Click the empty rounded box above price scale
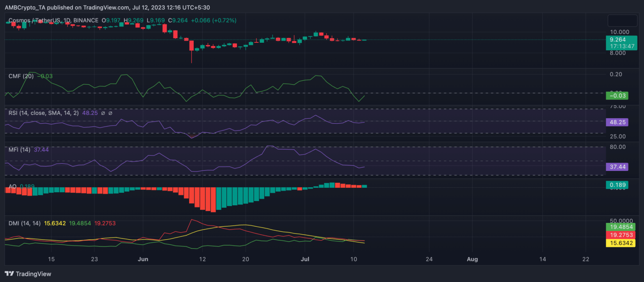The image size is (644, 282). (x=622, y=21)
